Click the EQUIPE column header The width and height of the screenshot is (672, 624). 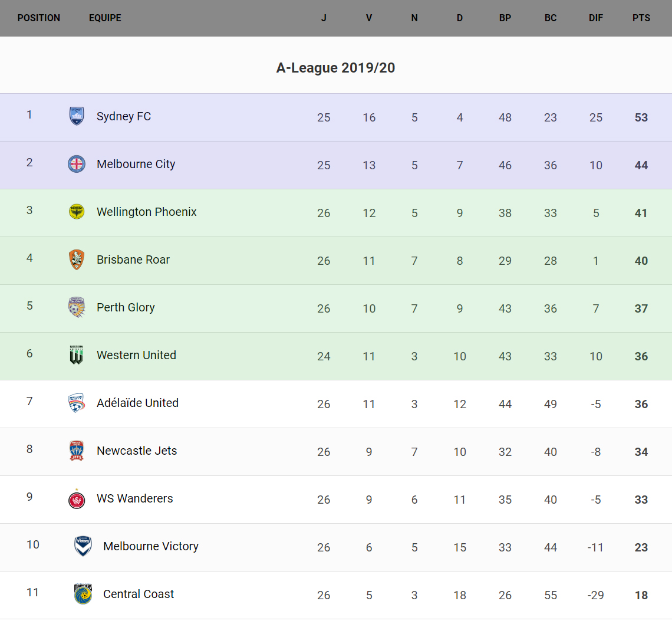[105, 18]
